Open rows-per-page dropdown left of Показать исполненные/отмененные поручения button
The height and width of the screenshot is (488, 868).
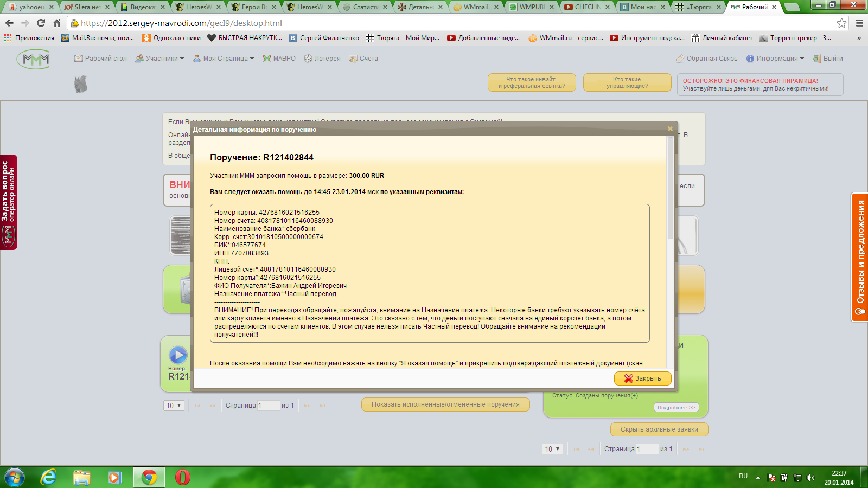(174, 406)
